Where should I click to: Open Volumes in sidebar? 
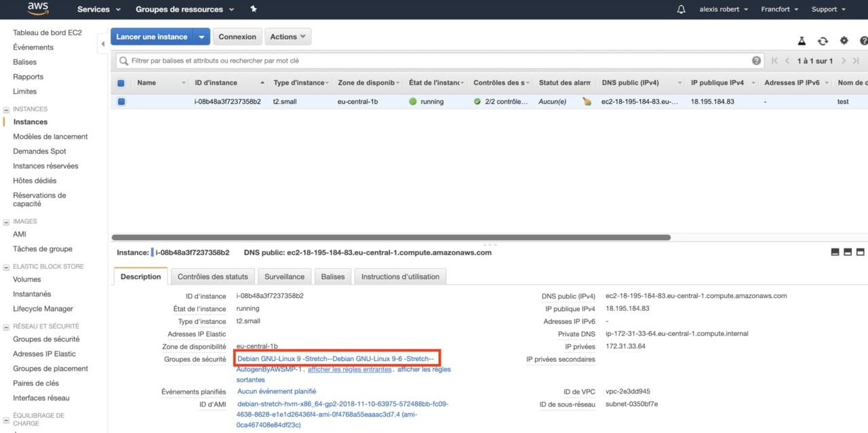pyautogui.click(x=27, y=280)
